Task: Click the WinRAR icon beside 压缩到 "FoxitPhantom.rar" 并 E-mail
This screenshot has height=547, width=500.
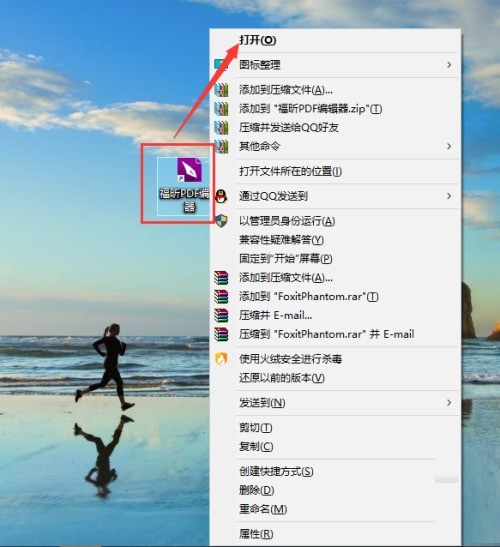Action: tap(221, 334)
